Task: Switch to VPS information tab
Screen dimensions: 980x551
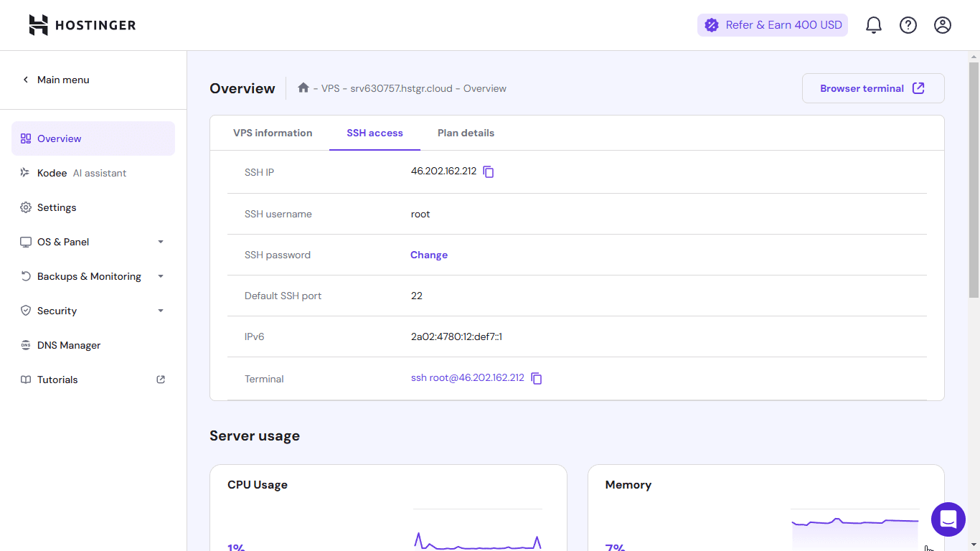Action: click(x=273, y=133)
